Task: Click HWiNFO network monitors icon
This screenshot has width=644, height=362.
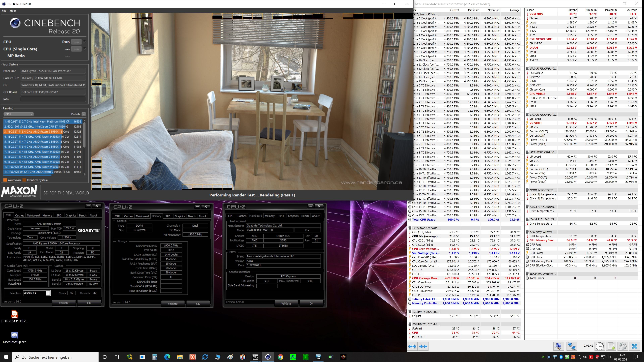Action: click(572, 346)
